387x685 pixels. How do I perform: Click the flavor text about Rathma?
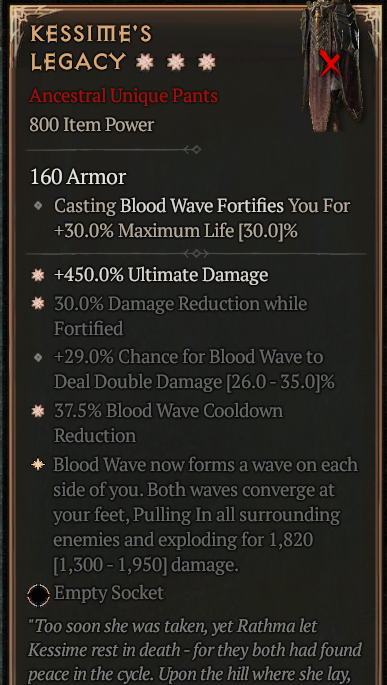tap(195, 650)
